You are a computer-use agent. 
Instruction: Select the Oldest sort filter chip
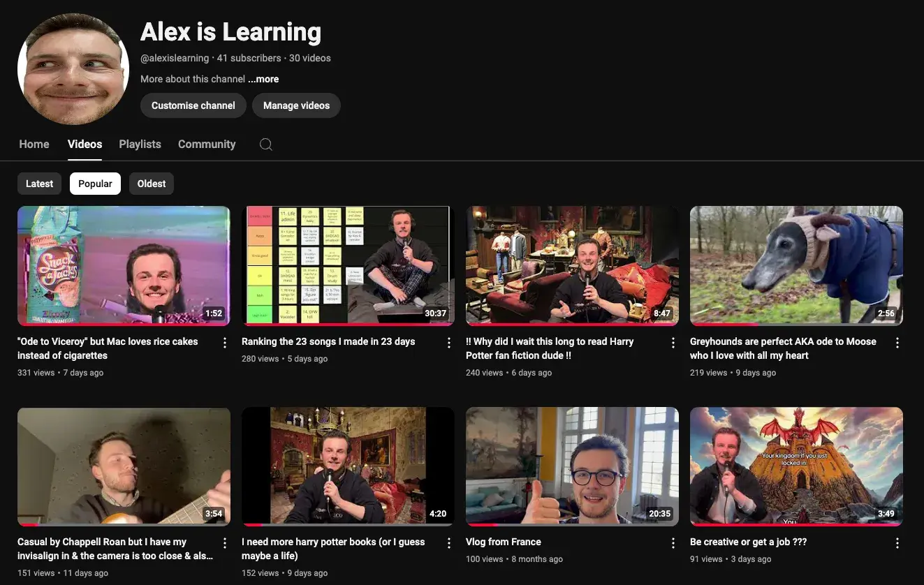pyautogui.click(x=152, y=184)
